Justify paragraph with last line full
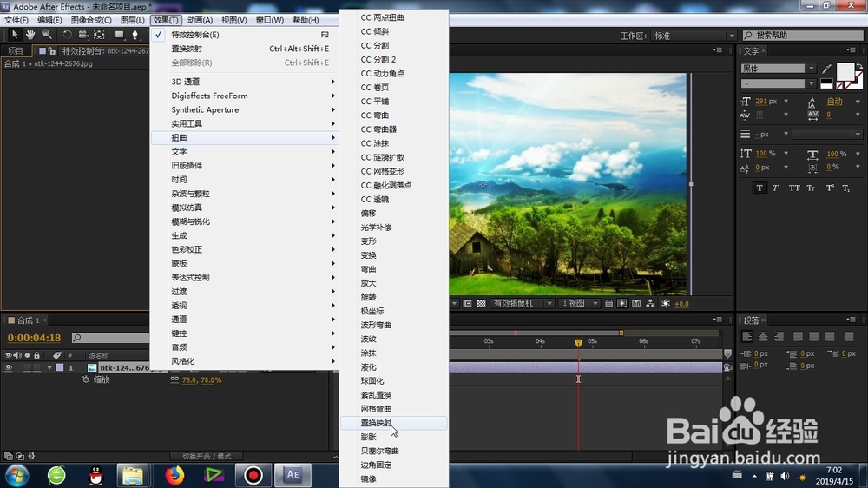 849,336
